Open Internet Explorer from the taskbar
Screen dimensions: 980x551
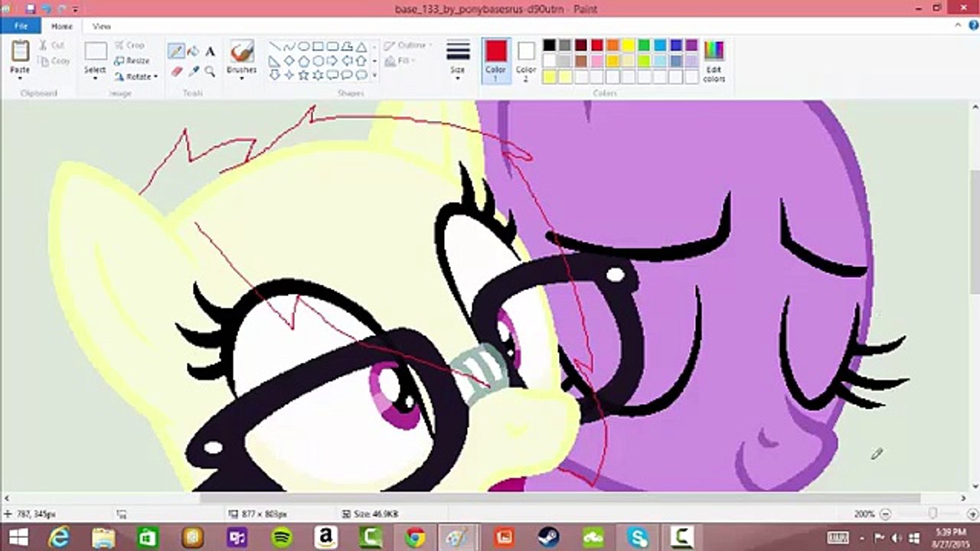60,537
